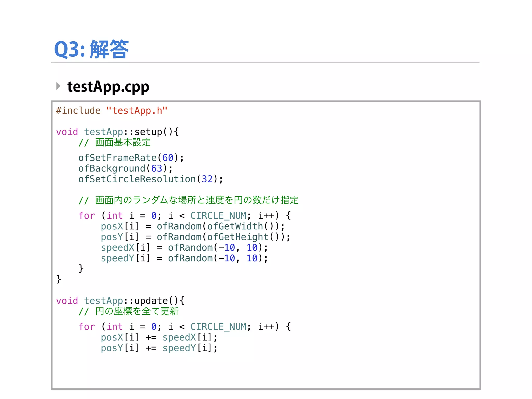Click the posY[i] = ofRandom(ofGetHeight()) line
Screen dimensions: 532x399
(195, 237)
